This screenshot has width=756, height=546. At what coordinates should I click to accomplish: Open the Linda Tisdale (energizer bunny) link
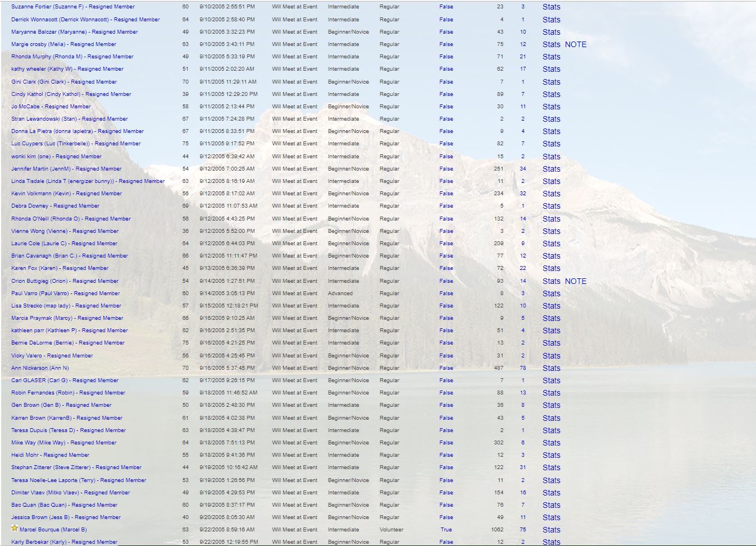point(88,181)
